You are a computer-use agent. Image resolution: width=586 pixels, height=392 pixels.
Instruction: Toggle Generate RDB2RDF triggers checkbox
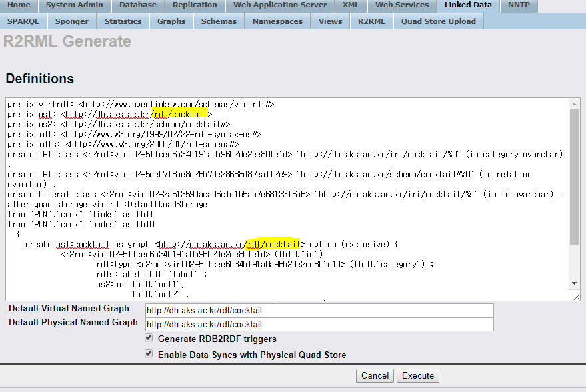(149, 339)
